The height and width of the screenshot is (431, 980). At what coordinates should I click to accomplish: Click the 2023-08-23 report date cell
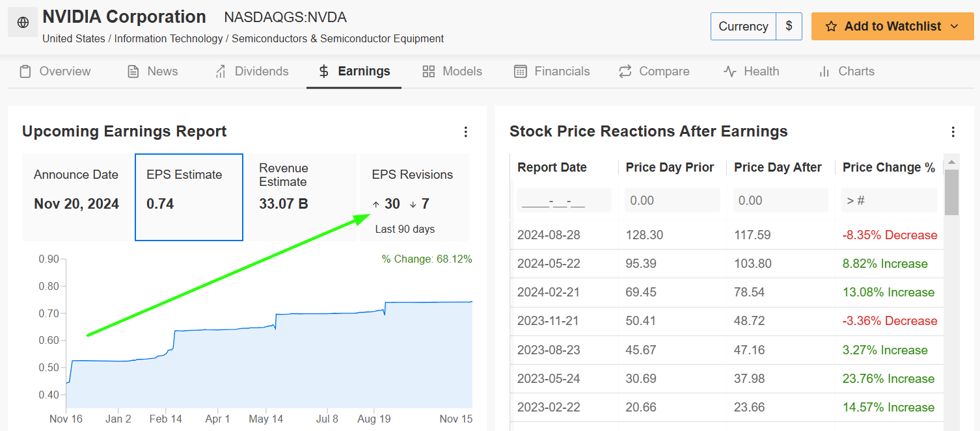click(564, 350)
